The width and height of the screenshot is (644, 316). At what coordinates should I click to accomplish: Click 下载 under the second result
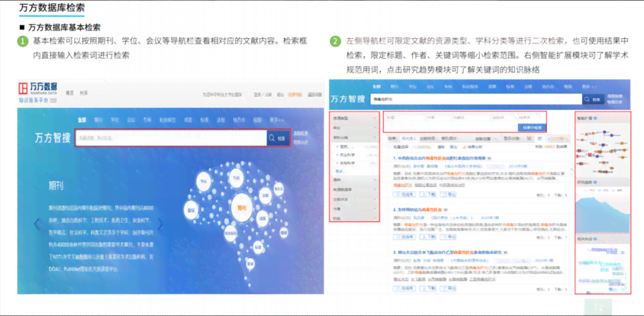(427, 237)
